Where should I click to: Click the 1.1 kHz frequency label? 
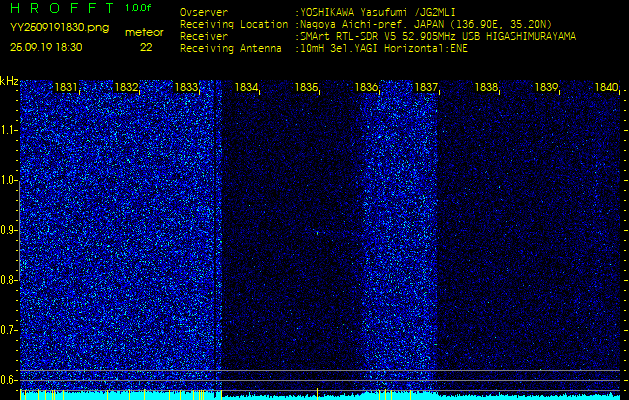[x=8, y=130]
